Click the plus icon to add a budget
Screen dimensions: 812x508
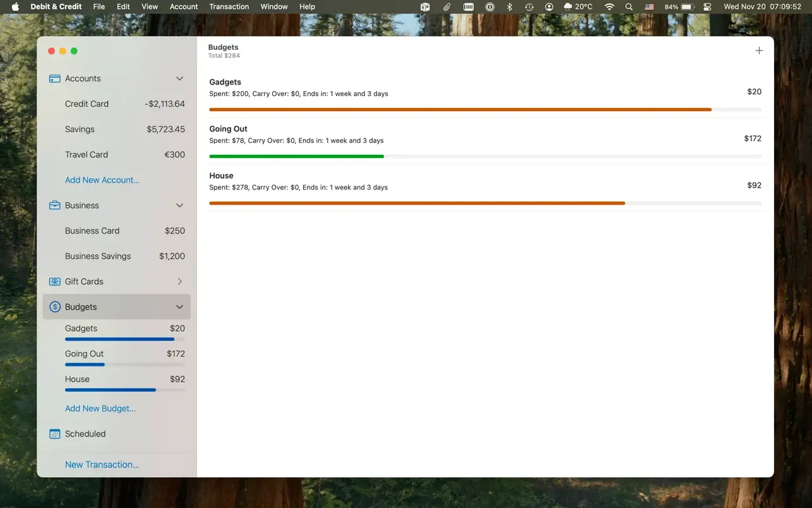(759, 51)
